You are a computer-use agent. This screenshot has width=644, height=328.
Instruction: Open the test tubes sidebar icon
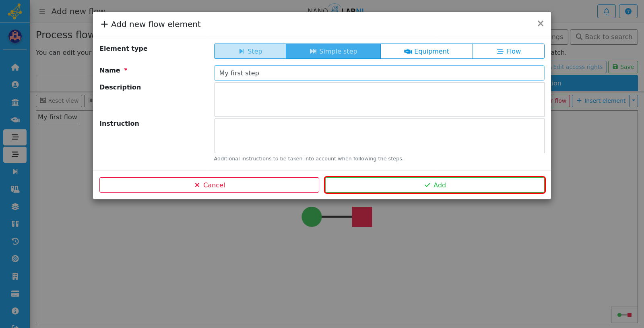tap(15, 224)
